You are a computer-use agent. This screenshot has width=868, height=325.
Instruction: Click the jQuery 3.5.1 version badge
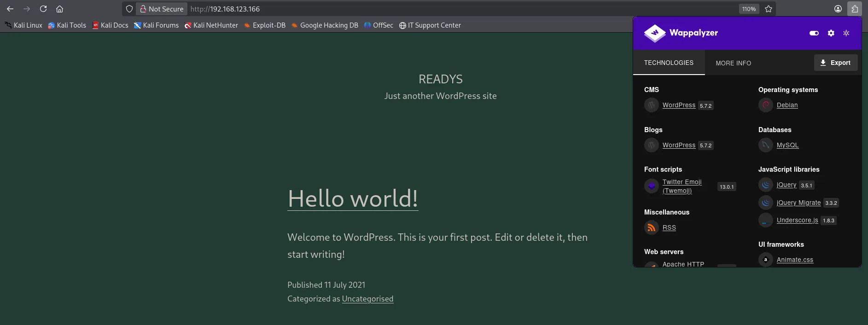point(806,185)
